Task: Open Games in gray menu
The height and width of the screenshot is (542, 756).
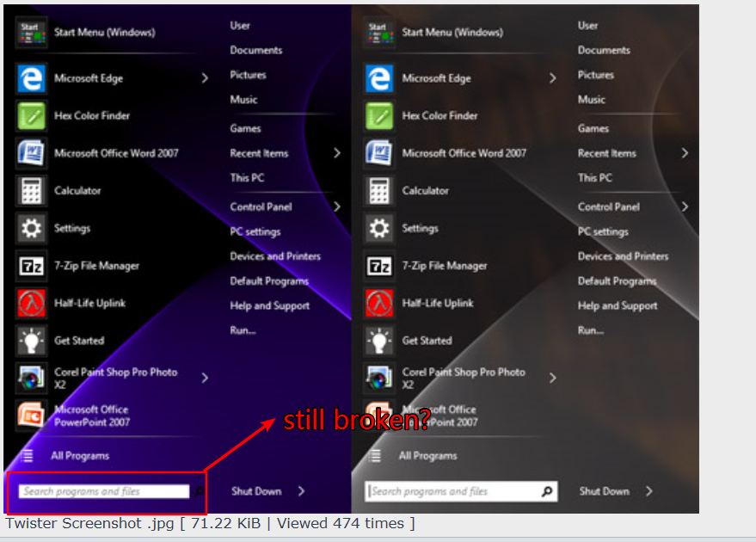Action: [593, 128]
